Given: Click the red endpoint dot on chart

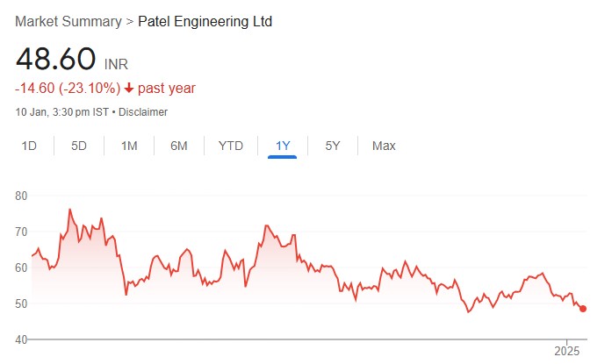Looking at the screenshot, I should point(583,309).
